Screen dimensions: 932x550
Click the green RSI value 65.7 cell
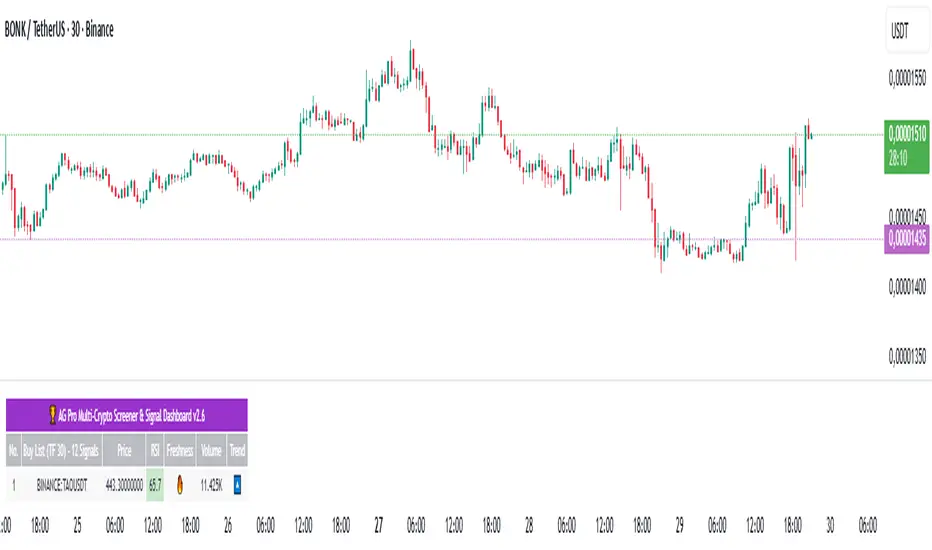155,486
